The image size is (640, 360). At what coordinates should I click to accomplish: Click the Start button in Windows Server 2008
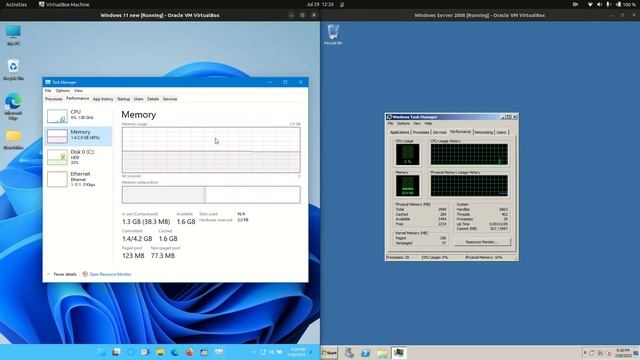[329, 353]
